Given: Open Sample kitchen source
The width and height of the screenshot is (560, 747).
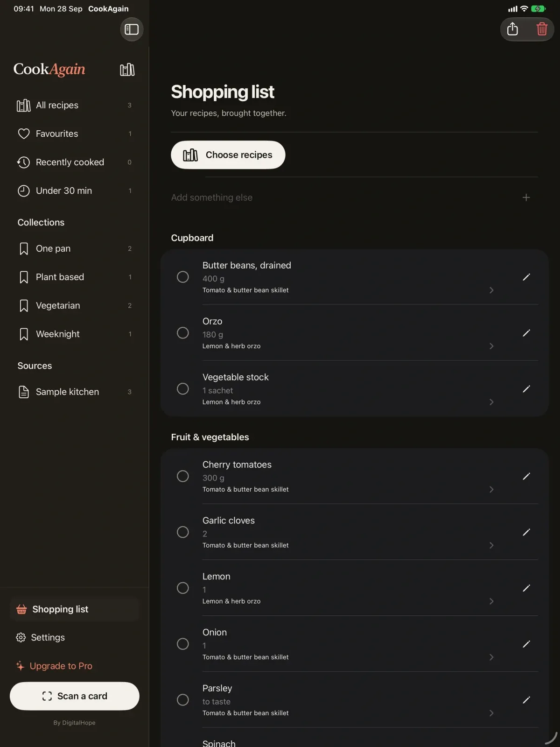Looking at the screenshot, I should click(75, 392).
